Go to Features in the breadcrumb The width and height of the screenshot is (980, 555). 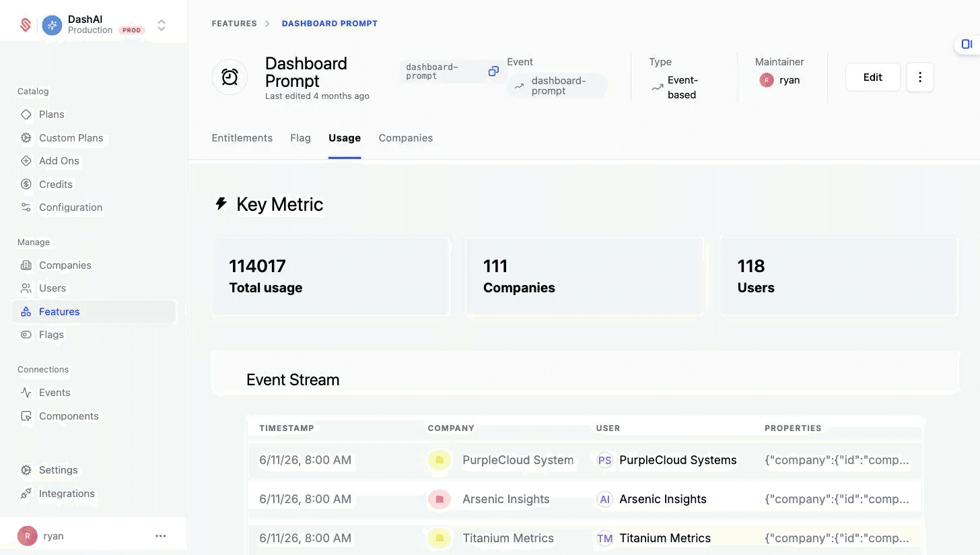pyautogui.click(x=234, y=24)
